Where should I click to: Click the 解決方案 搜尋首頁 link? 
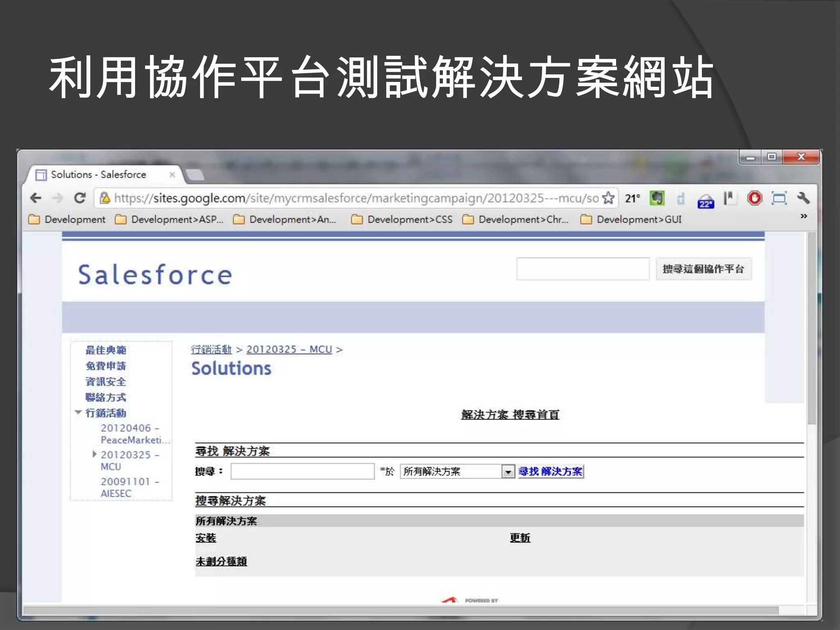(x=510, y=415)
